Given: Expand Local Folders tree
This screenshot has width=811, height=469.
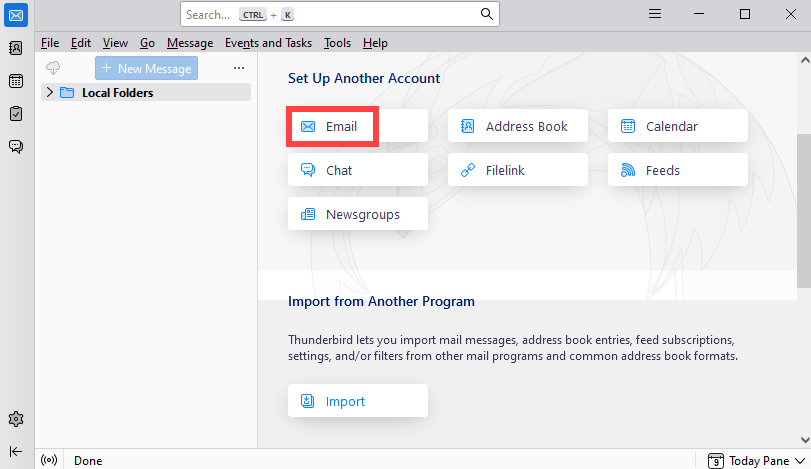Looking at the screenshot, I should (x=50, y=92).
